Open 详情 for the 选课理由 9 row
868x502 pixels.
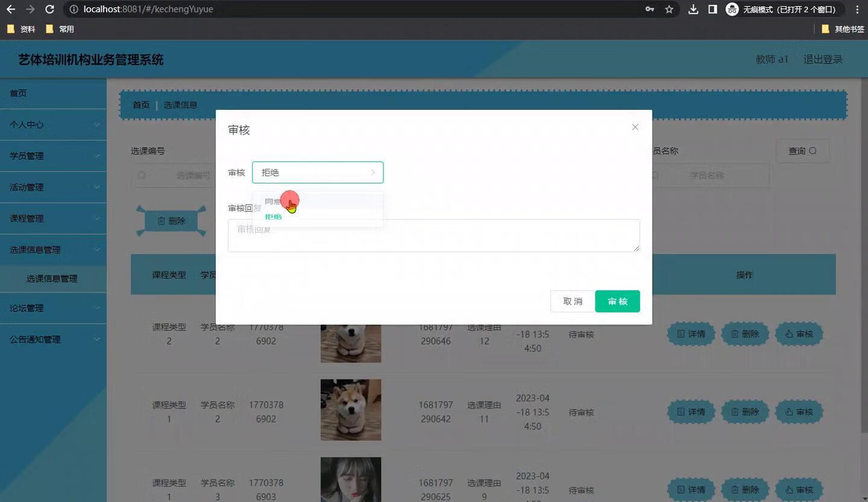691,490
